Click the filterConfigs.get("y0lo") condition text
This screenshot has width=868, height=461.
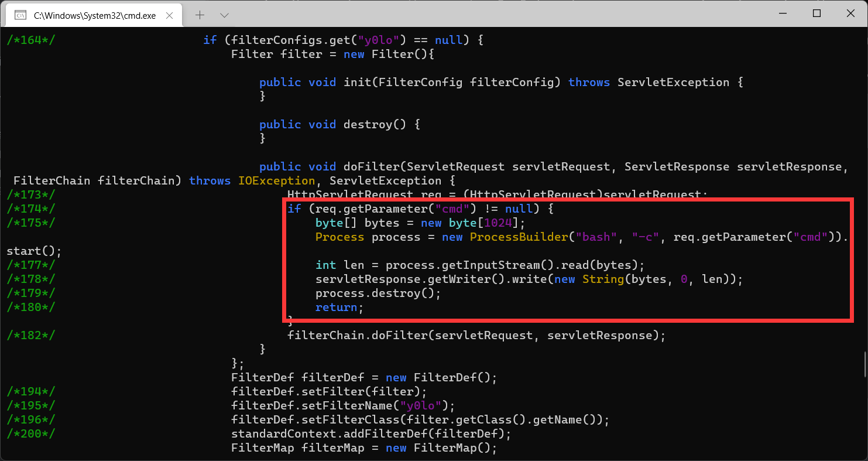(x=344, y=40)
